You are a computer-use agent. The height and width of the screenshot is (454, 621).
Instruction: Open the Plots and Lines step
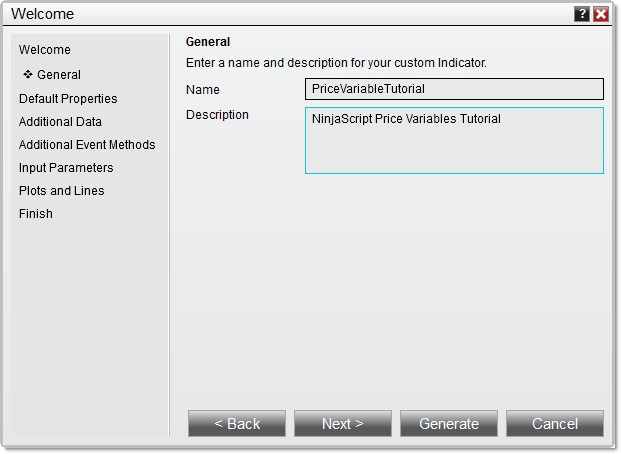[61, 191]
